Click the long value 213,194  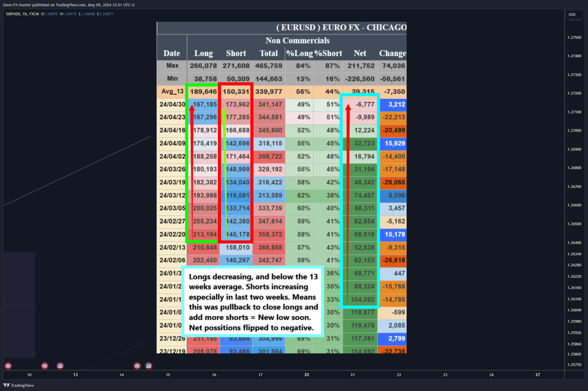(205, 234)
